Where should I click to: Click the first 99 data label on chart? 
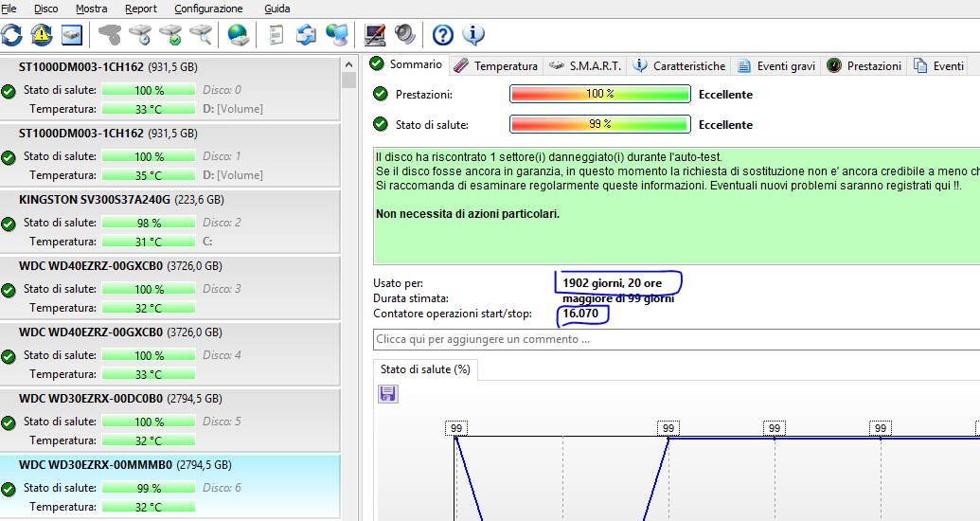(x=456, y=428)
